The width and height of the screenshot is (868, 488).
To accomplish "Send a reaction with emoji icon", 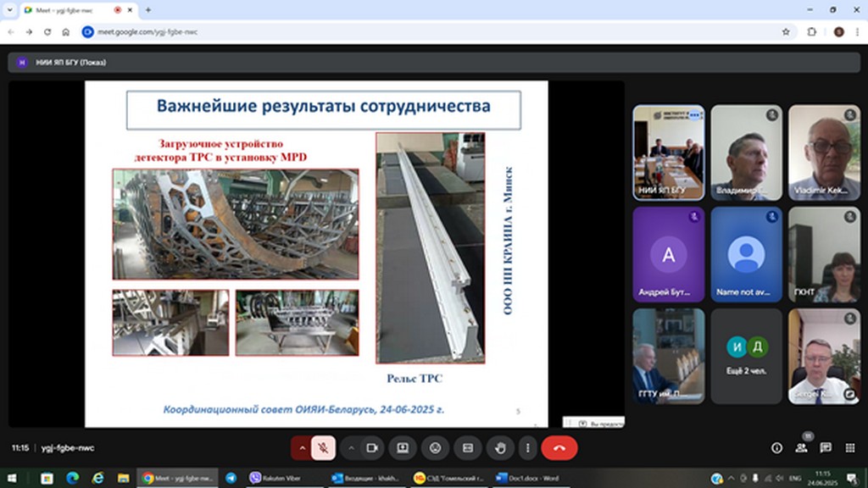I will coord(435,447).
